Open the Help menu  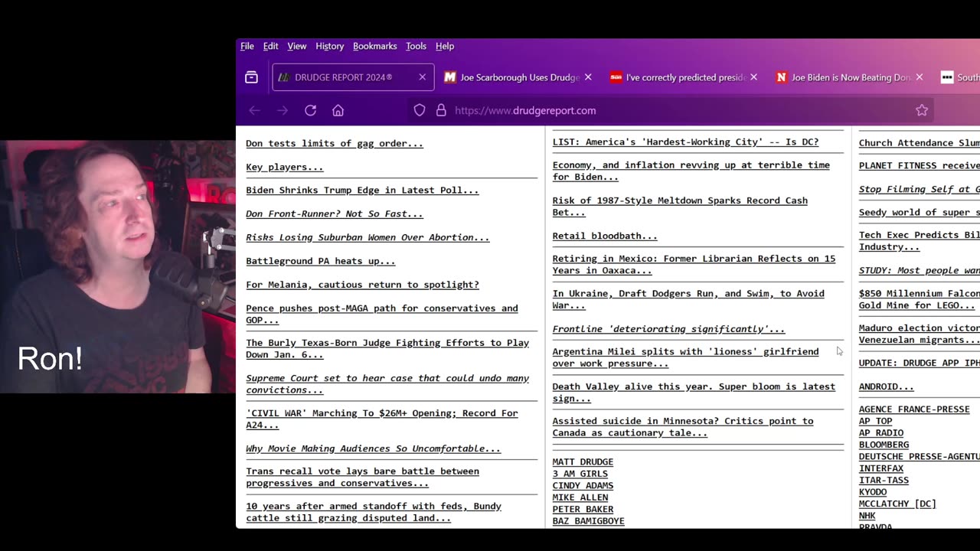(445, 46)
